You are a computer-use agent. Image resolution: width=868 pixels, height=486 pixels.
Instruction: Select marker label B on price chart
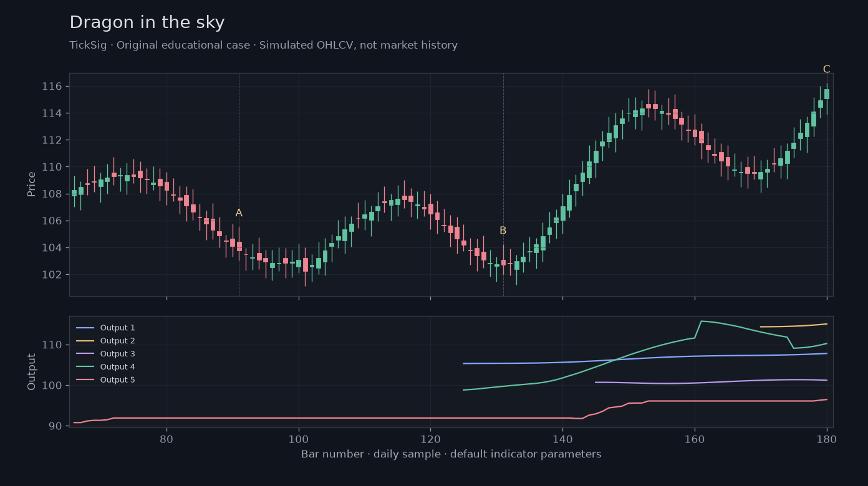tap(503, 231)
